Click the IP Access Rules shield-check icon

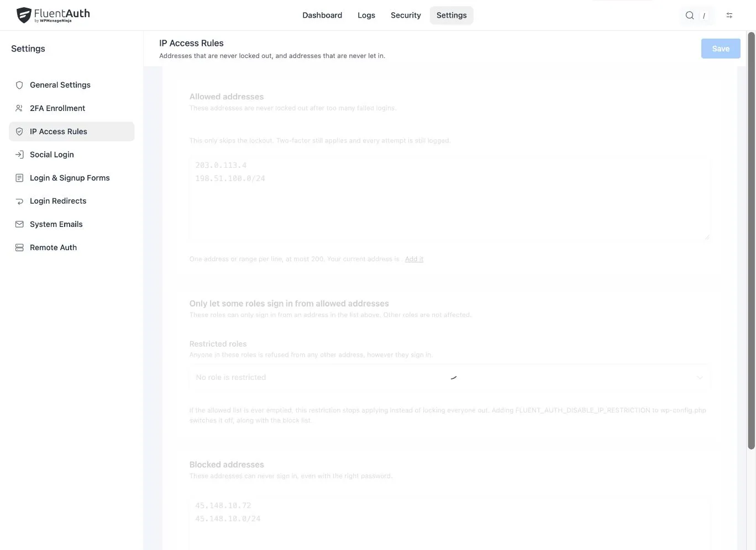[x=19, y=131]
